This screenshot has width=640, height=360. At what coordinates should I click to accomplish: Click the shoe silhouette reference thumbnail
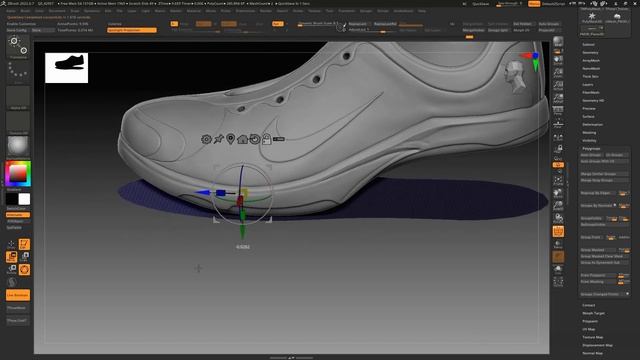67,68
